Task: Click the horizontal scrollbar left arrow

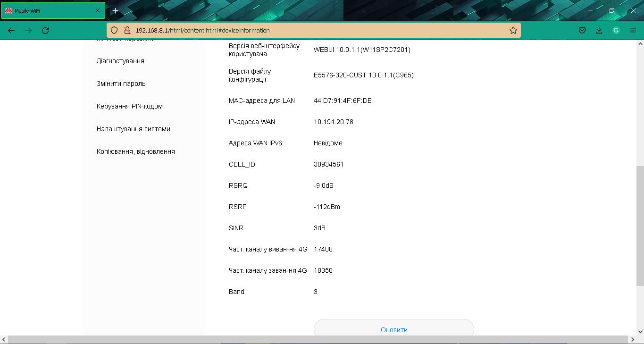Action: coord(4,340)
